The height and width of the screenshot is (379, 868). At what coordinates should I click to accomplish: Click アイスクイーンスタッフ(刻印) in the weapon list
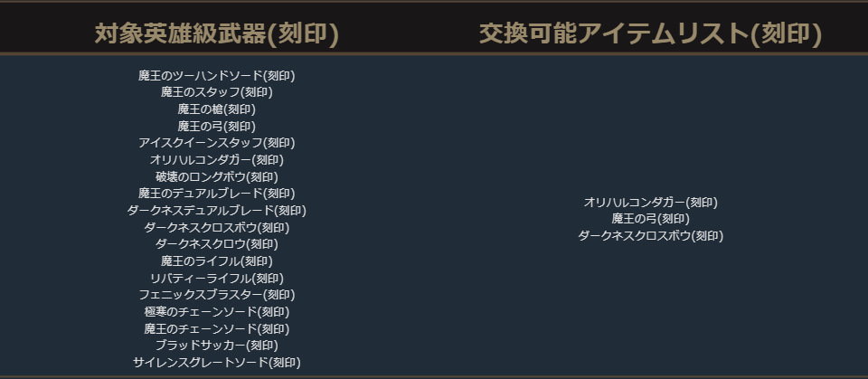click(217, 142)
